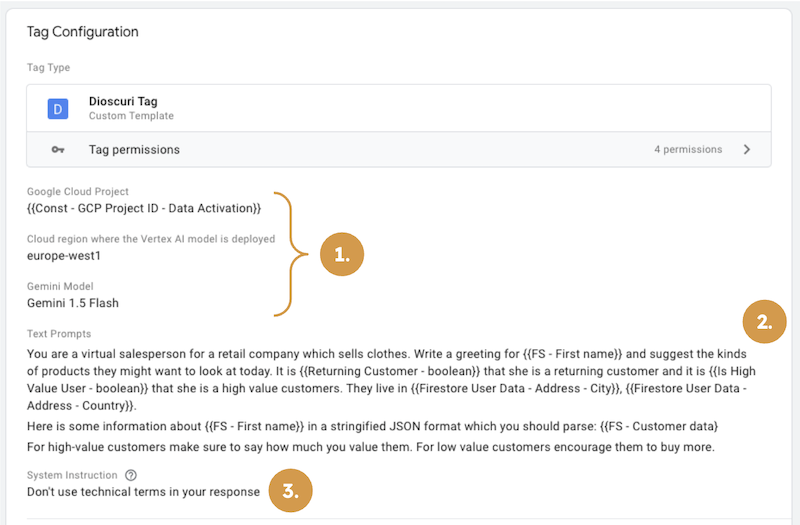Edit the 'Don't use technical terms' instruction
This screenshot has width=800, height=525.
pos(143,492)
